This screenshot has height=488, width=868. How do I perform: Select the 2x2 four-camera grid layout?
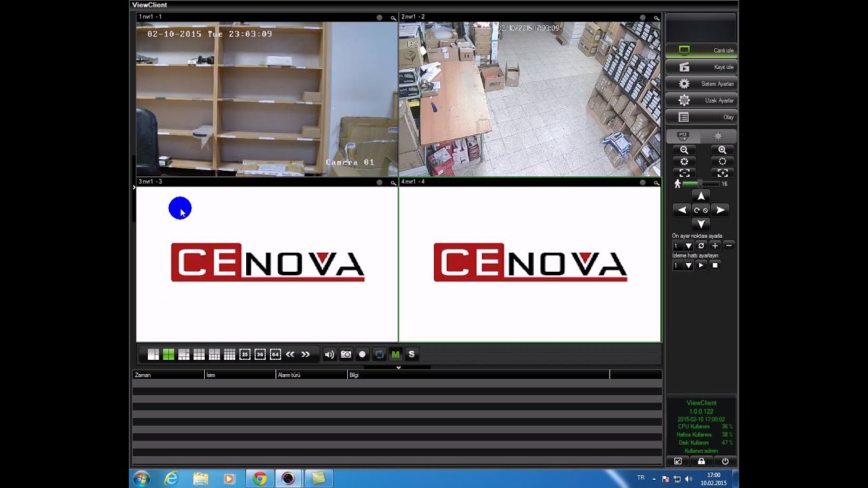click(x=168, y=354)
